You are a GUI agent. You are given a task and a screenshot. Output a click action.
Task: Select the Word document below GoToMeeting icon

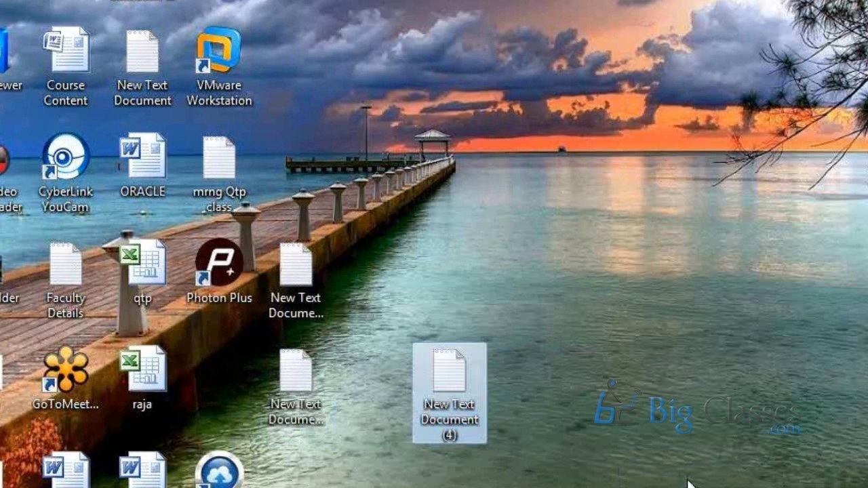pos(66,470)
